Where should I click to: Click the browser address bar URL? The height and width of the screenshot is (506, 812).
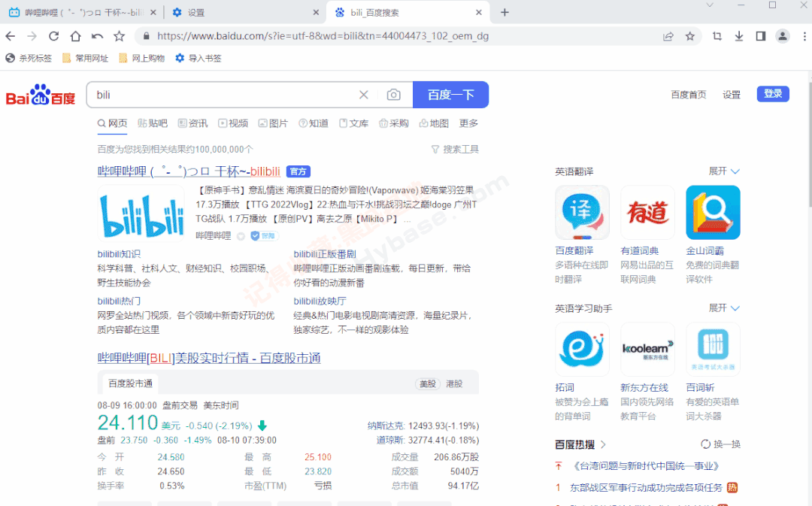(323, 36)
